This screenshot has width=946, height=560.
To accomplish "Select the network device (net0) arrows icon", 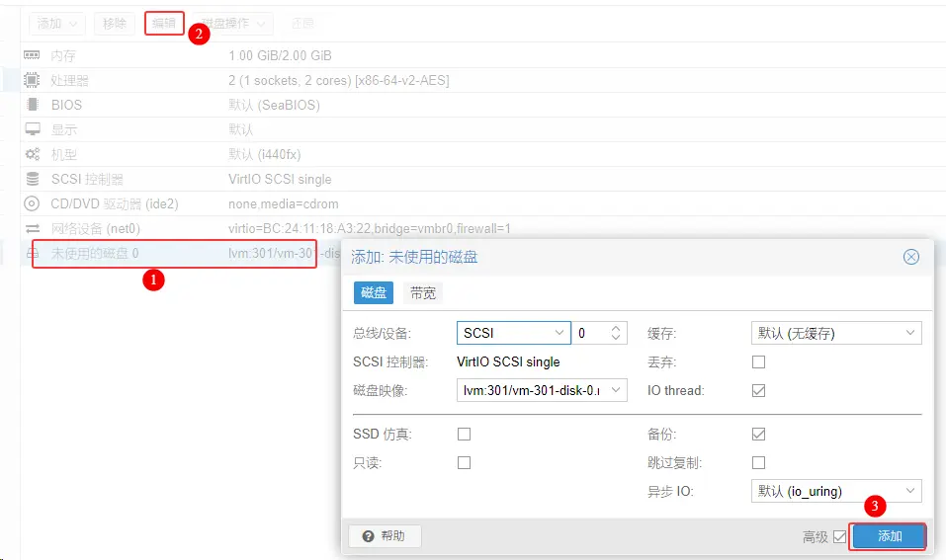I will point(33,228).
